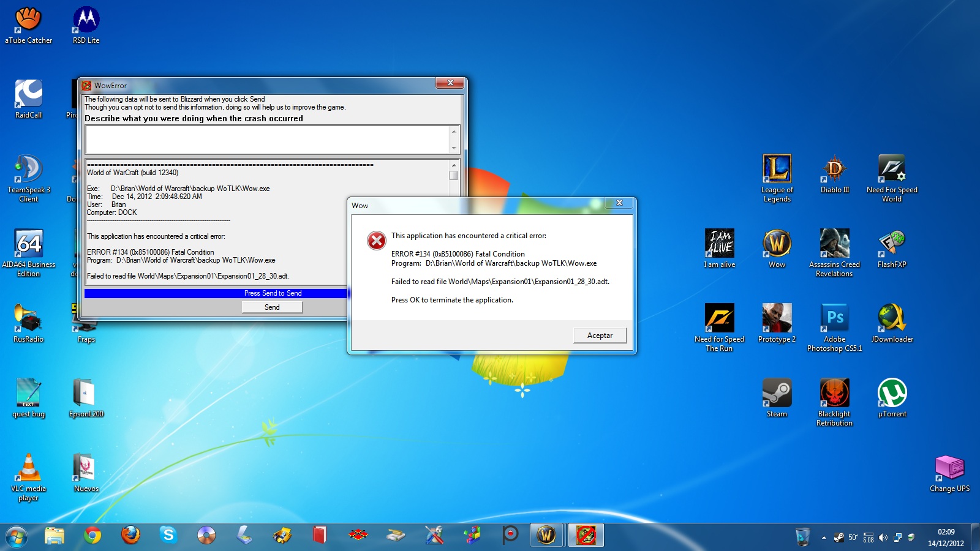980x551 pixels.
Task: Click the network tray icon
Action: tap(897, 538)
